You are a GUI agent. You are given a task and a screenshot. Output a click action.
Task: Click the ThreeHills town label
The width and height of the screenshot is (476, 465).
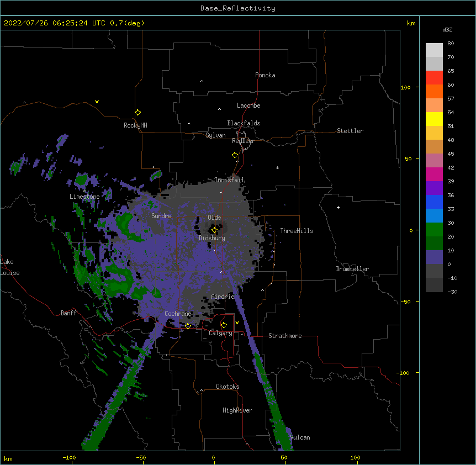point(297,231)
